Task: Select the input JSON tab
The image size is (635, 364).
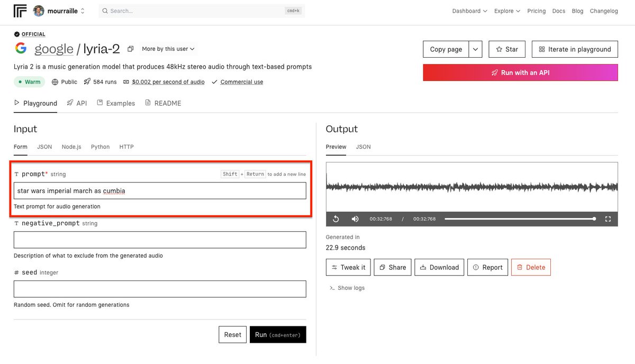Action: coord(44,147)
